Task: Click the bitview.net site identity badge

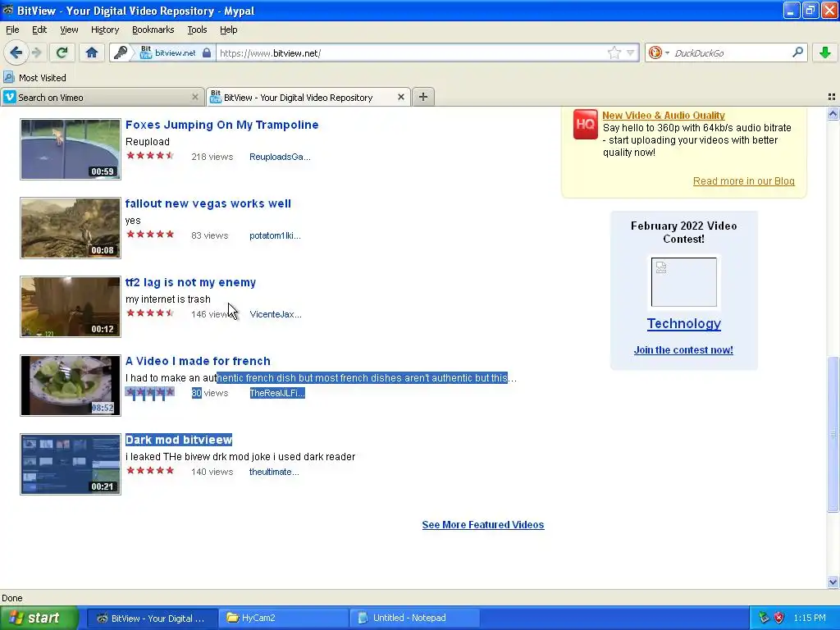Action: coord(167,52)
